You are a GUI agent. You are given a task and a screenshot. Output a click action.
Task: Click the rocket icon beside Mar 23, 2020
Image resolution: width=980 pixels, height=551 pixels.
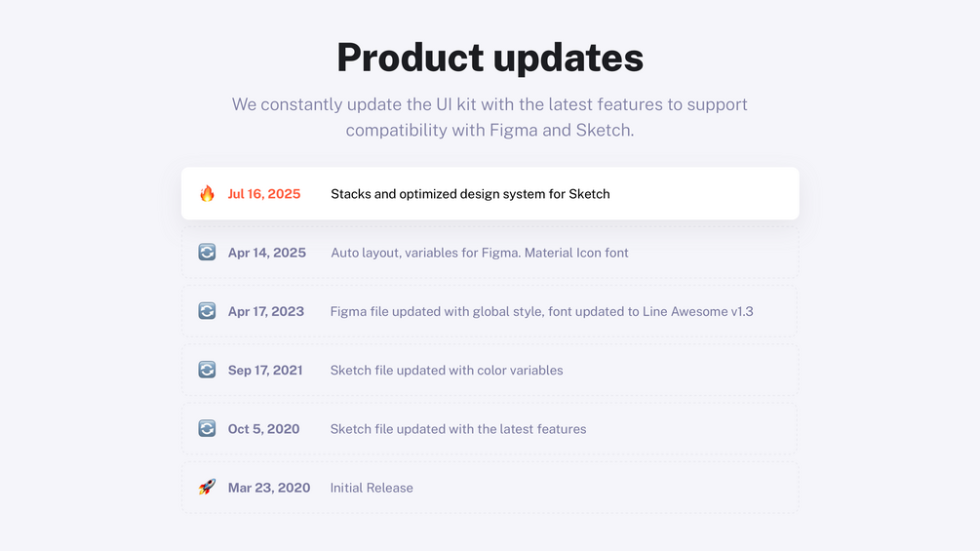207,487
